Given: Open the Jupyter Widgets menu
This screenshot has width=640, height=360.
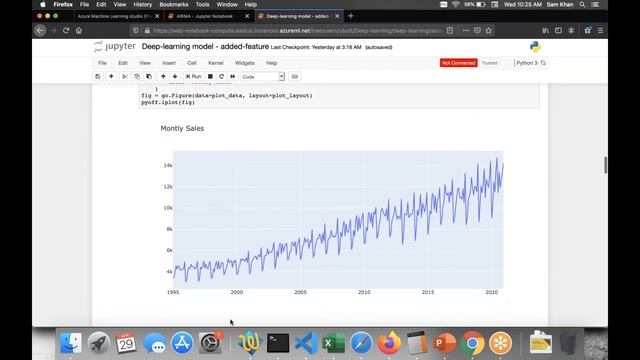Looking at the screenshot, I should click(x=244, y=63).
